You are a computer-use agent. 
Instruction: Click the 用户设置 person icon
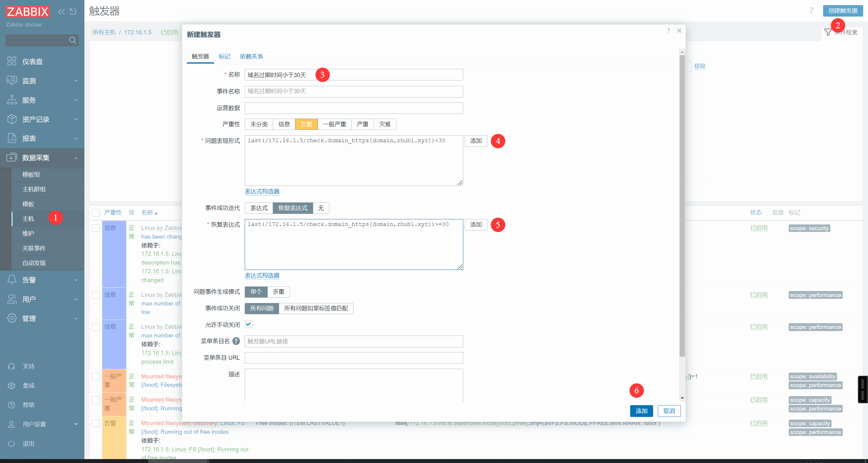click(11, 424)
